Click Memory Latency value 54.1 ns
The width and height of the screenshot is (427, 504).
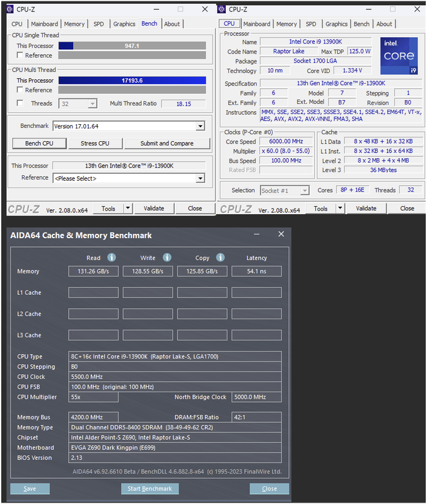point(257,272)
